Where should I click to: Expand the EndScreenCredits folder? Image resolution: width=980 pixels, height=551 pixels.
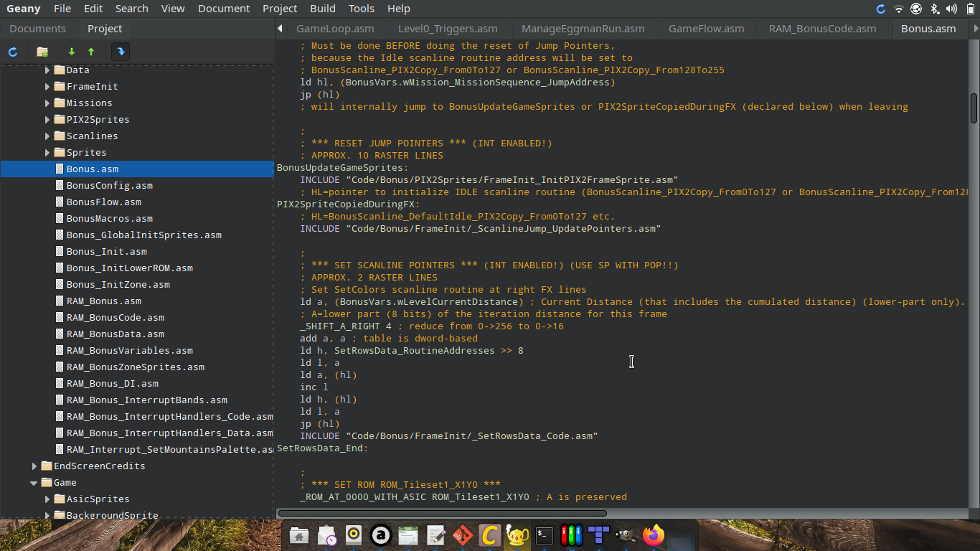pyautogui.click(x=34, y=466)
